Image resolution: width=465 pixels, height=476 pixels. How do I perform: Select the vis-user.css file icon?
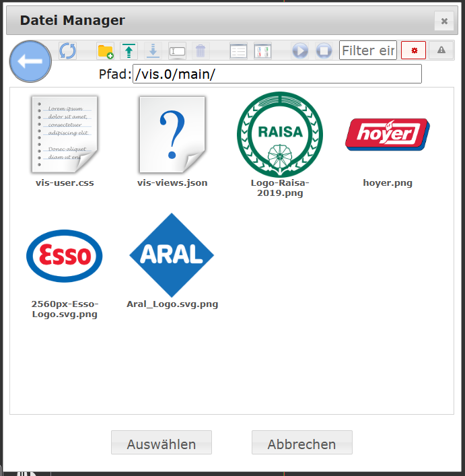(x=65, y=134)
